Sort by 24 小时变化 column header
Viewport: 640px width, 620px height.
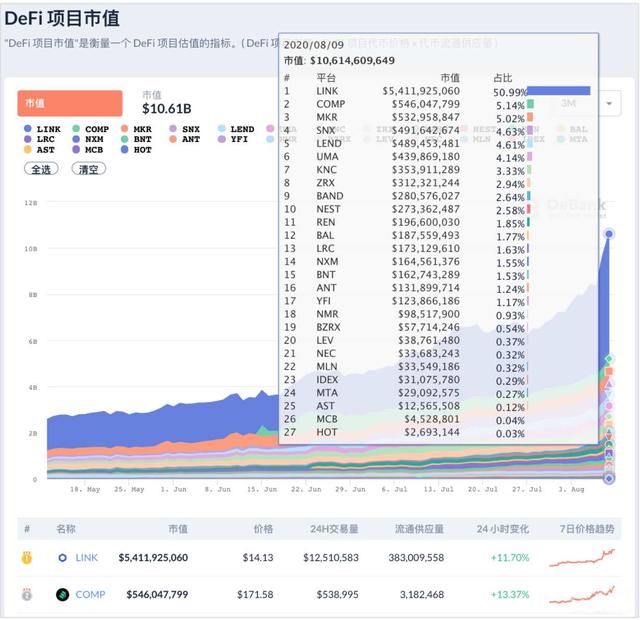click(x=503, y=529)
